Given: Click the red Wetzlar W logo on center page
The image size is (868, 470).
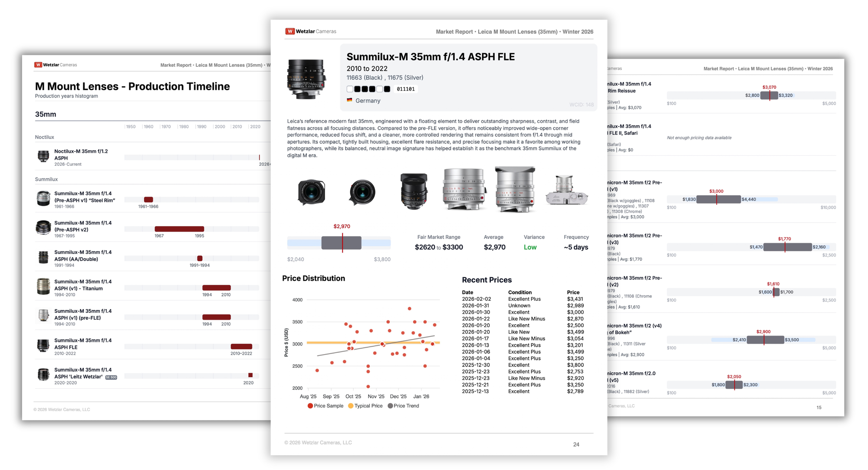Looking at the screenshot, I should point(290,31).
